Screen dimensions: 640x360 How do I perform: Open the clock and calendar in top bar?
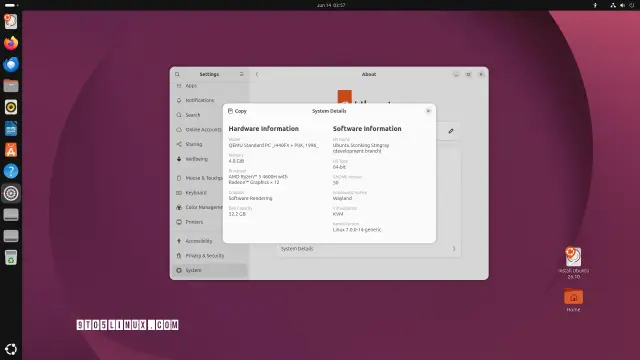pyautogui.click(x=331, y=5)
